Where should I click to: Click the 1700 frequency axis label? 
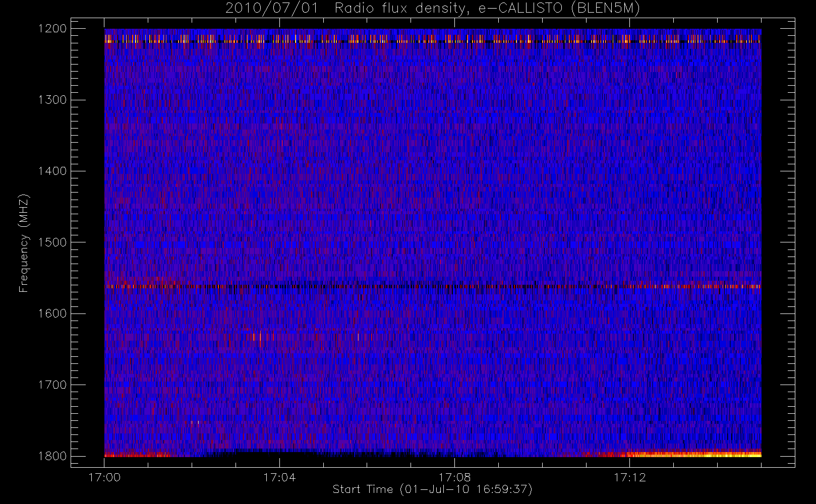pyautogui.click(x=52, y=385)
